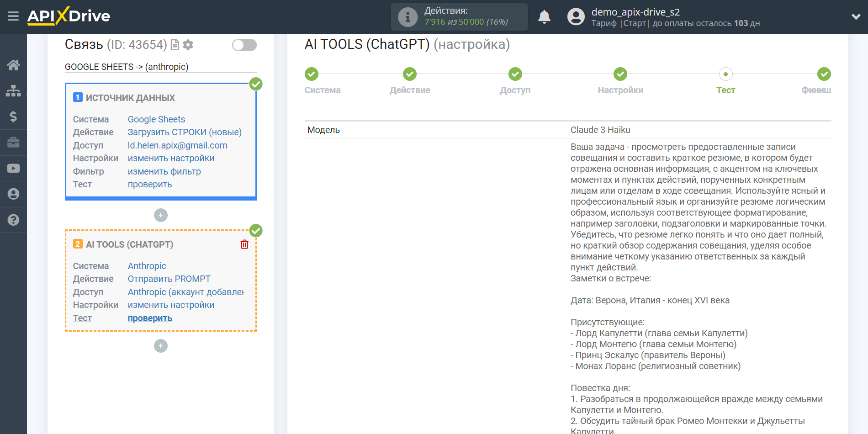Click Загрузить СТРОКИ (новые) link
The image size is (868, 434).
click(185, 132)
